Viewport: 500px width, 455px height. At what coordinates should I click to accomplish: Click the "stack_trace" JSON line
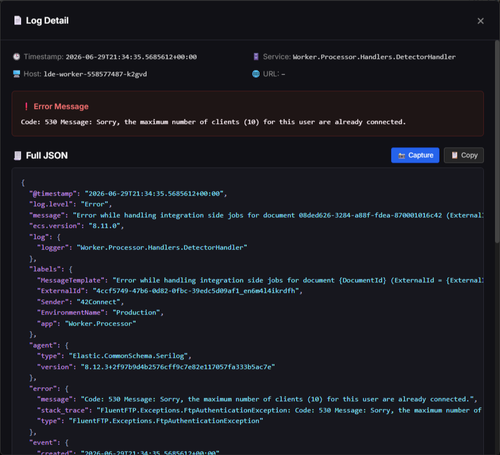click(x=260, y=410)
